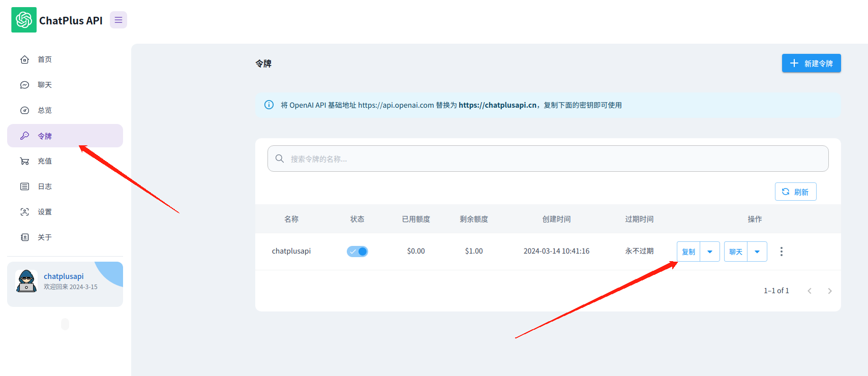Click the 欢迎回来 2024-3-15 greeting text
The image size is (868, 376).
pyautogui.click(x=71, y=287)
